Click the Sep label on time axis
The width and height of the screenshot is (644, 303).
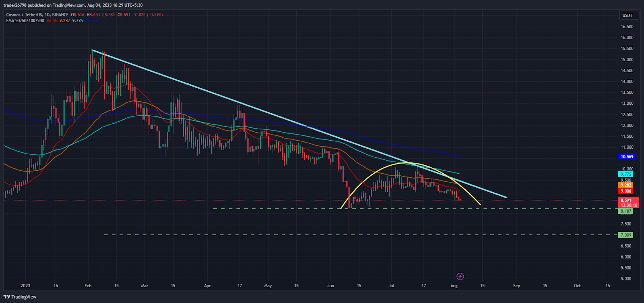click(516, 286)
